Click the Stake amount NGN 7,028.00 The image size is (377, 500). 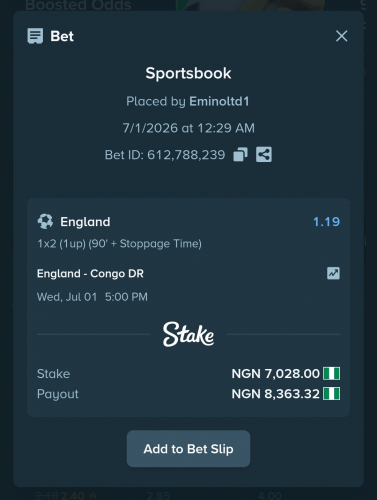pos(276,374)
